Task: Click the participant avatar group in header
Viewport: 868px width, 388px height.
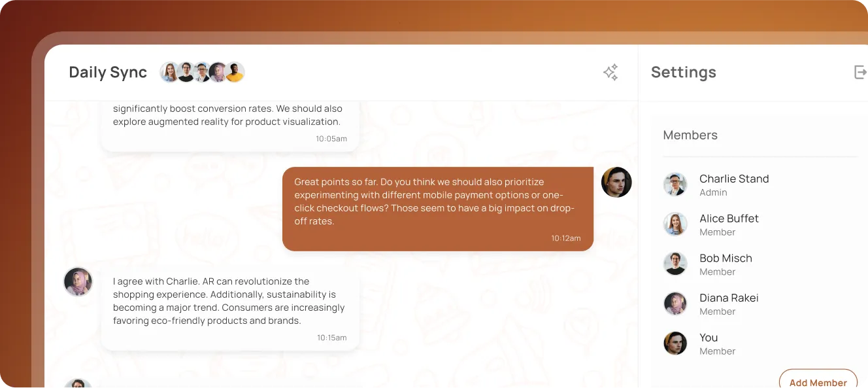Action: point(203,72)
